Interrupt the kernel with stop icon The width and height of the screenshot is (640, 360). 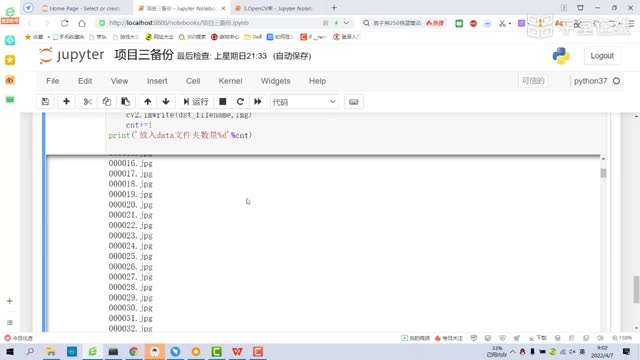click(x=222, y=102)
